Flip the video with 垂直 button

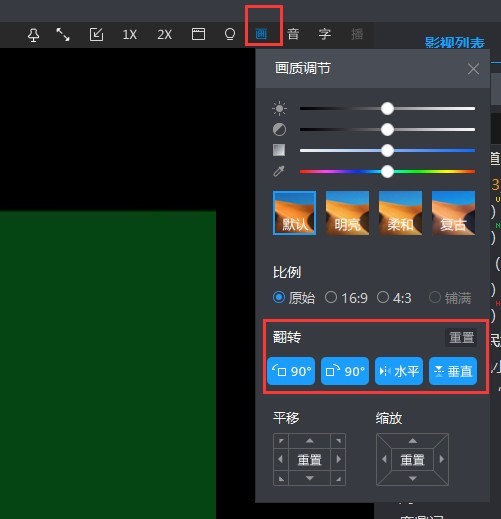tap(453, 371)
